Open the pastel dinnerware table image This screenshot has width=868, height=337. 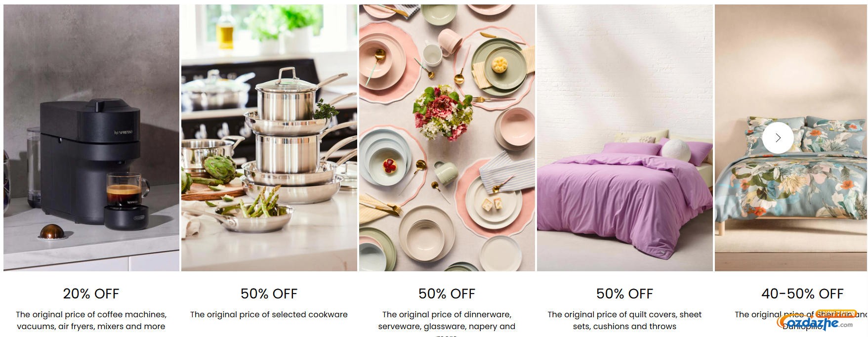[447, 138]
